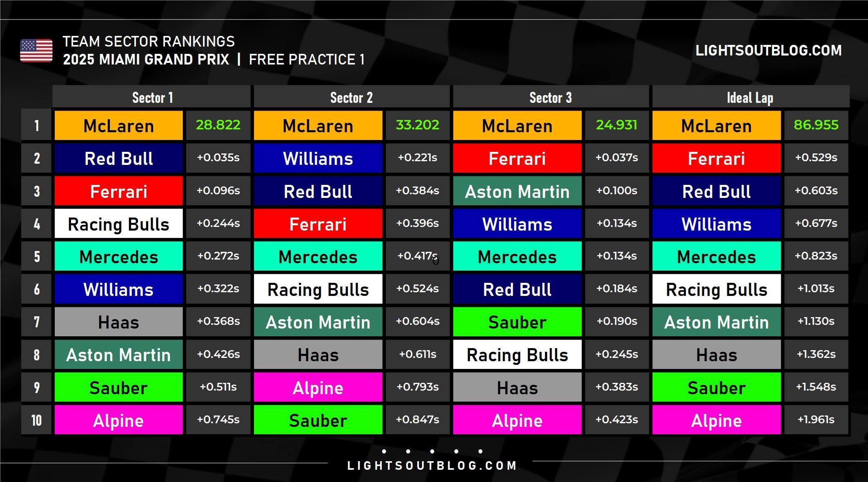Open the LIGHTSOUTBLOG.COM link at top right

[768, 51]
